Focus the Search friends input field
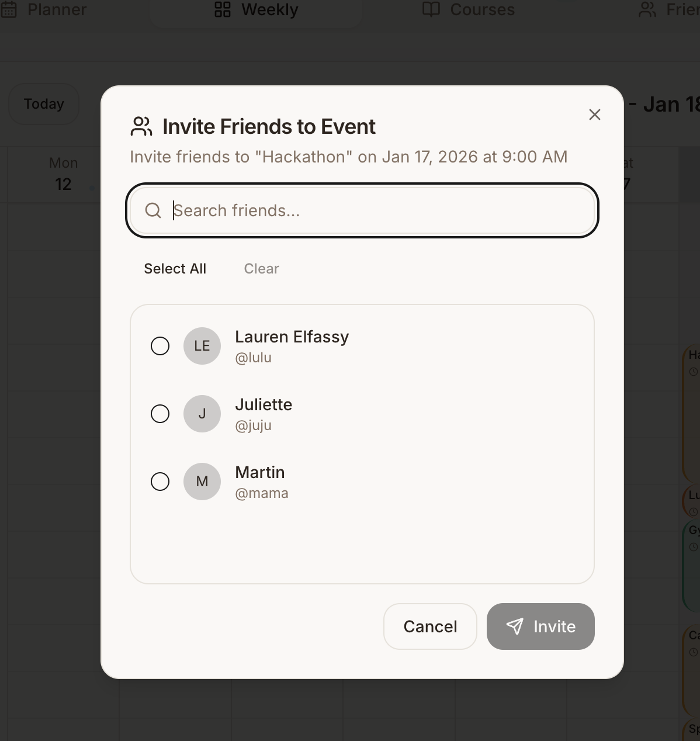This screenshot has height=741, width=700. pos(362,210)
